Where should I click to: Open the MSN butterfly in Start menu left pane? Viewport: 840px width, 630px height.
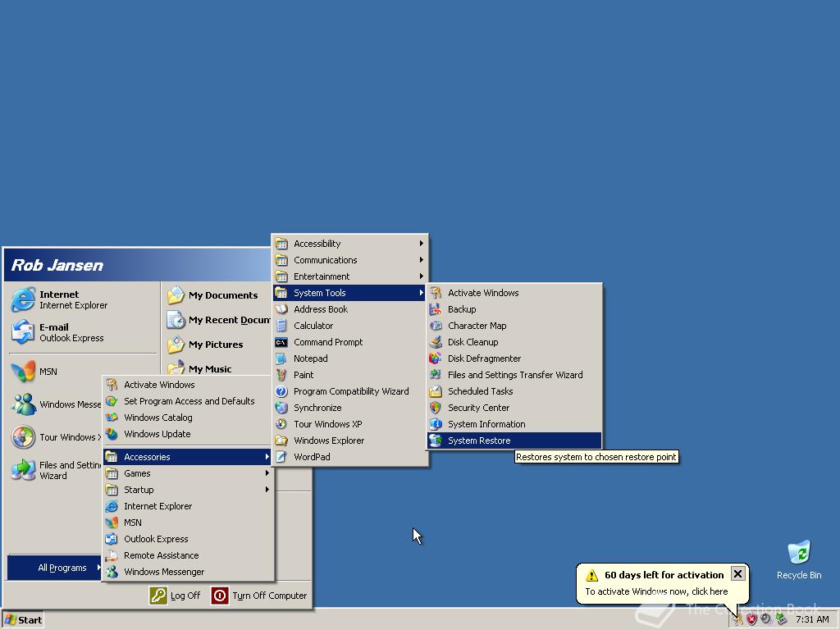tap(23, 372)
